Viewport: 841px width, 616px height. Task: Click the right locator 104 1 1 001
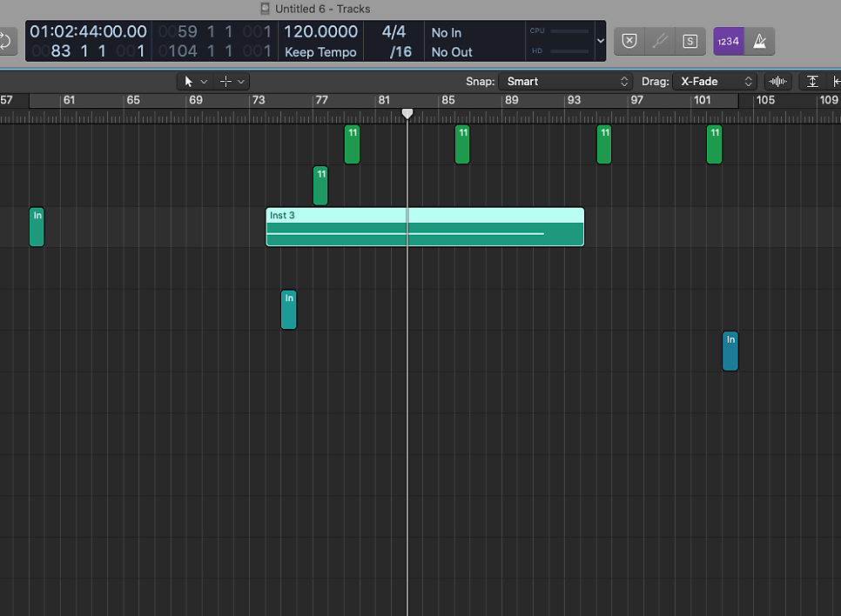click(215, 51)
